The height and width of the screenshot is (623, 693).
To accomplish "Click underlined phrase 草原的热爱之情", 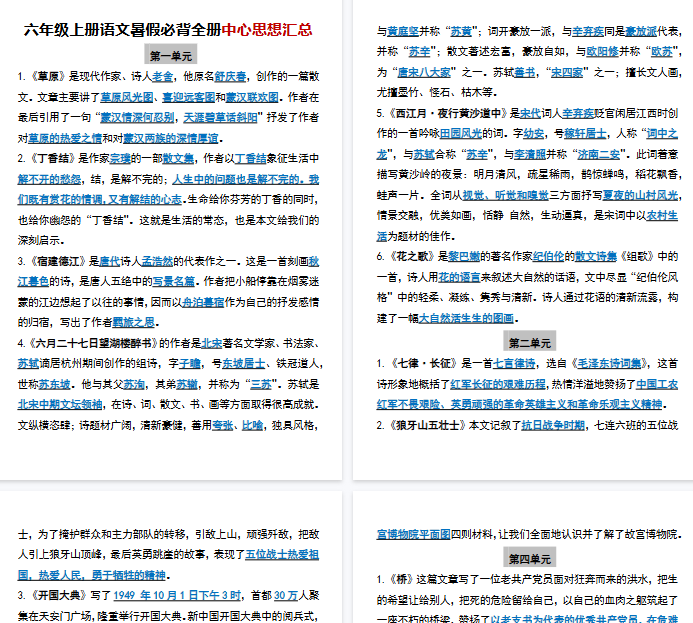I will click(65, 138).
